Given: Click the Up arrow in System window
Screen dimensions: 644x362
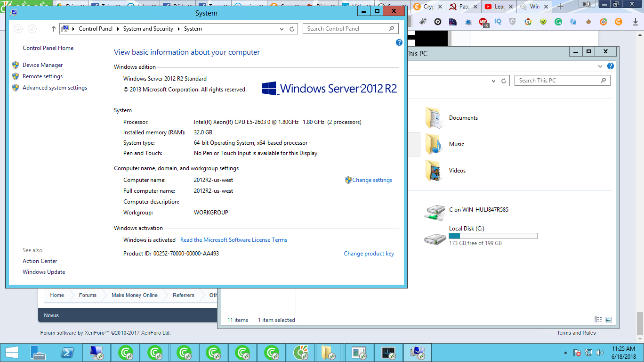Looking at the screenshot, I should point(54,29).
